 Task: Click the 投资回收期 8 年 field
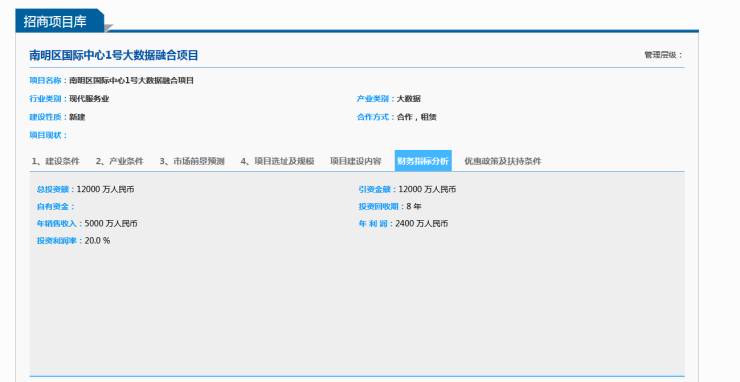390,206
